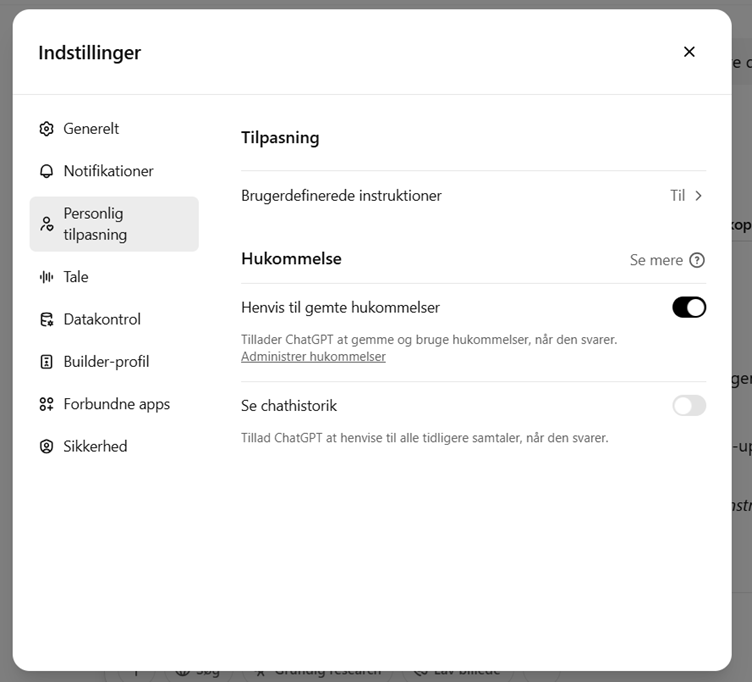This screenshot has height=682, width=752.
Task: Select the Forbundne apps tab
Action: pyautogui.click(x=116, y=404)
